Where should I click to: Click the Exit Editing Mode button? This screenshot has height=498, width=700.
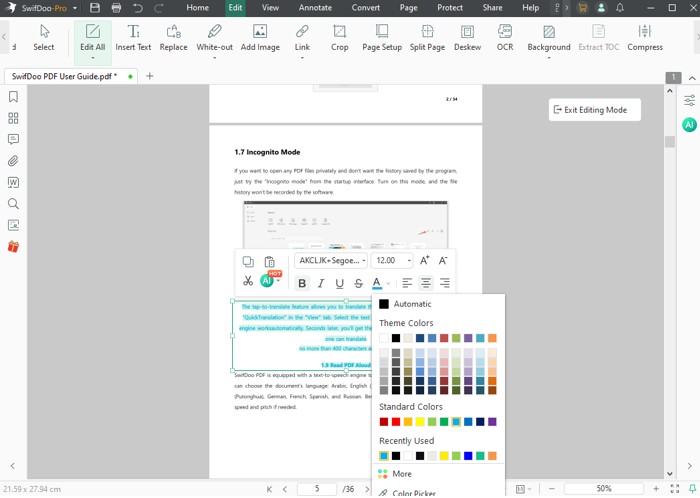(x=595, y=110)
